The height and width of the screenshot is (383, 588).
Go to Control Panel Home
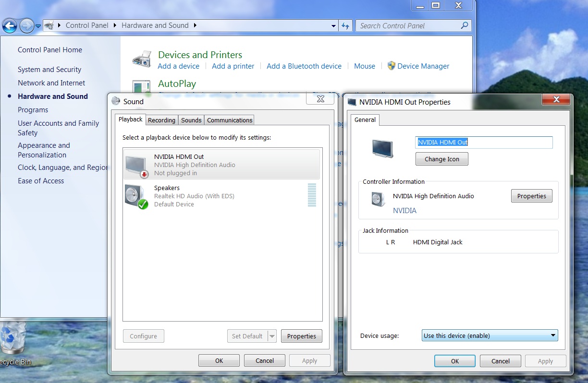tap(50, 50)
